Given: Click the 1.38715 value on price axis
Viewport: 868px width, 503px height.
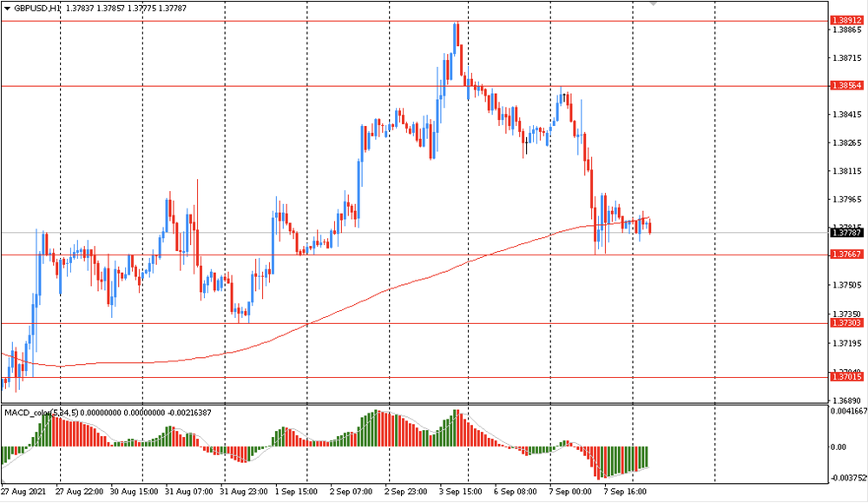Looking at the screenshot, I should point(847,57).
